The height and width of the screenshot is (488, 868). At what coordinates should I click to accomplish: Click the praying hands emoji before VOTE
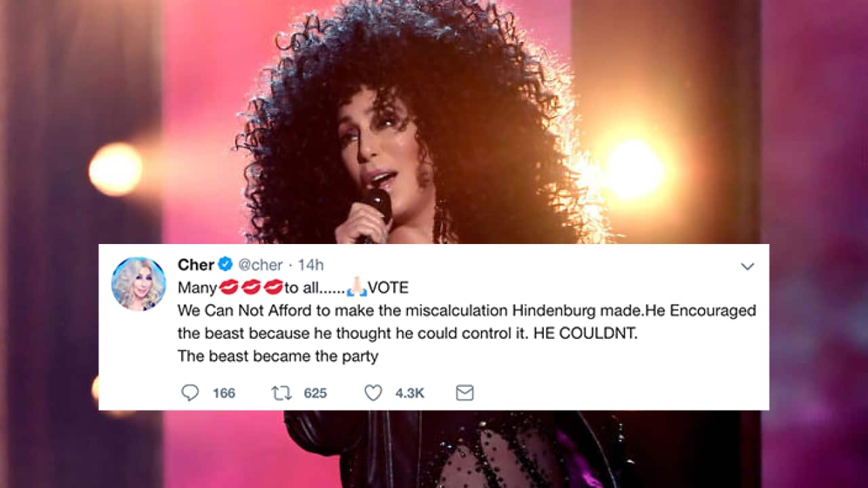[356, 288]
